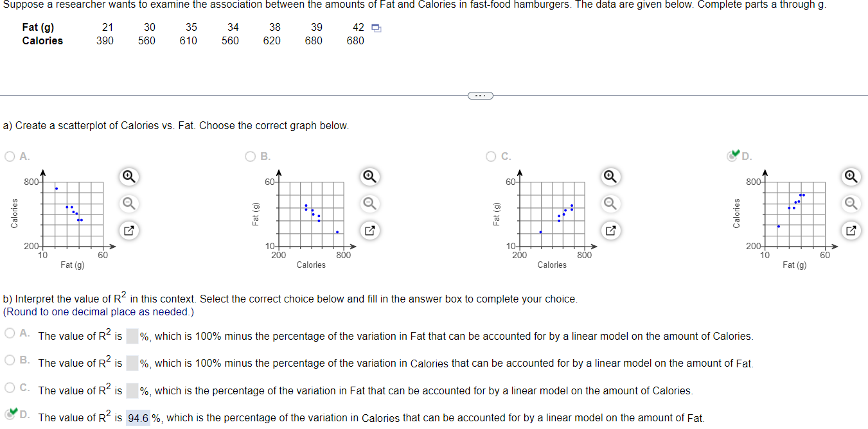Image resolution: width=868 pixels, height=429 pixels.
Task: Zoom in on graph B
Action: [369, 176]
